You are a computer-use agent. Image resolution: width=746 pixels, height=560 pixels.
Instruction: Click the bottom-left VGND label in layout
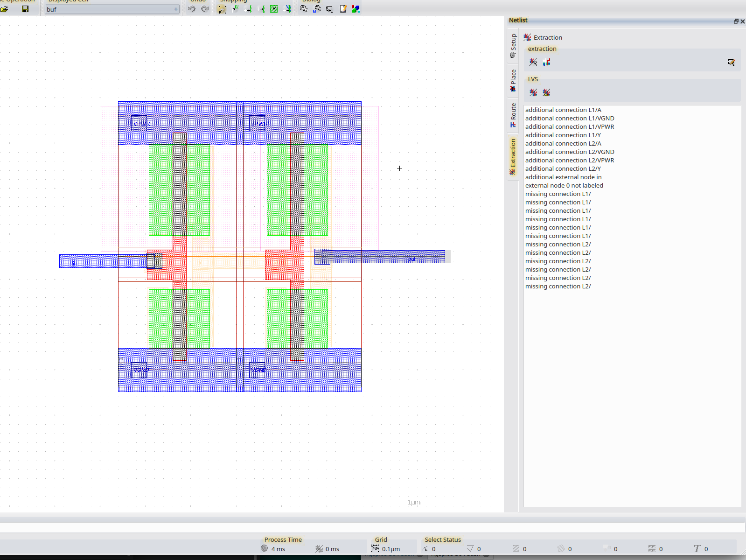click(140, 370)
